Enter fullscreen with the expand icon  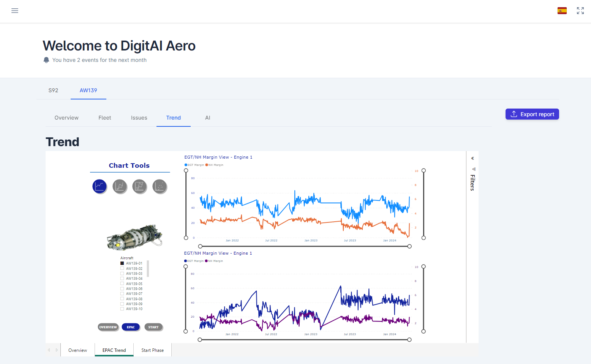click(580, 11)
